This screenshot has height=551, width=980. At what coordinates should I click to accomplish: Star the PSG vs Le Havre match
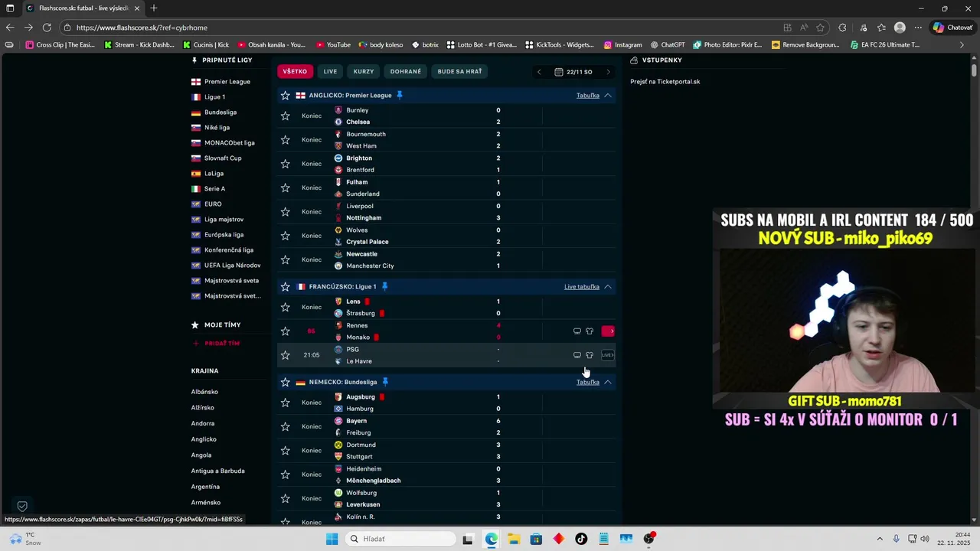[x=286, y=355]
